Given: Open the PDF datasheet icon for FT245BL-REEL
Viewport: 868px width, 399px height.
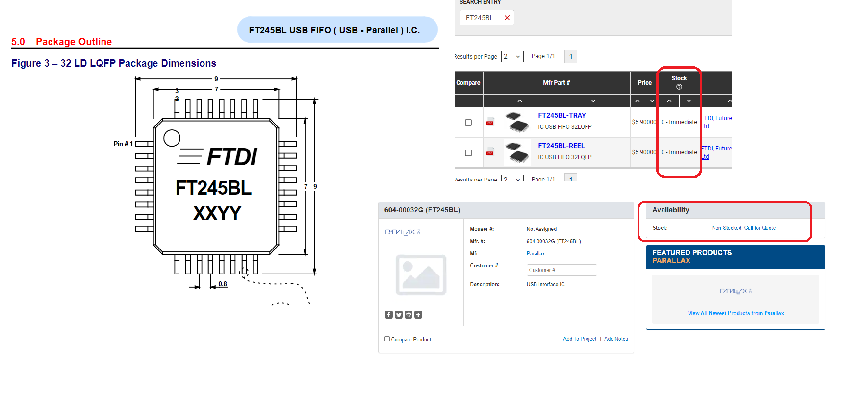Looking at the screenshot, I should pyautogui.click(x=489, y=153).
